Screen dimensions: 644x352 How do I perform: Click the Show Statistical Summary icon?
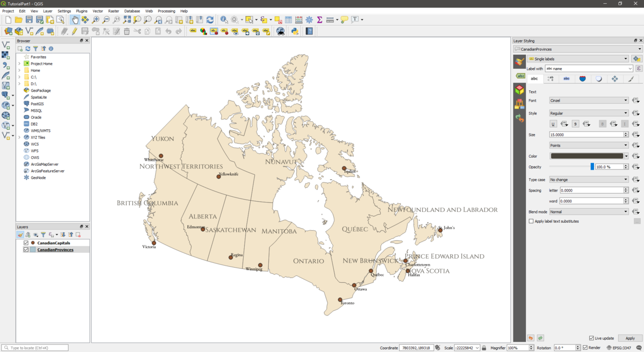click(x=318, y=19)
